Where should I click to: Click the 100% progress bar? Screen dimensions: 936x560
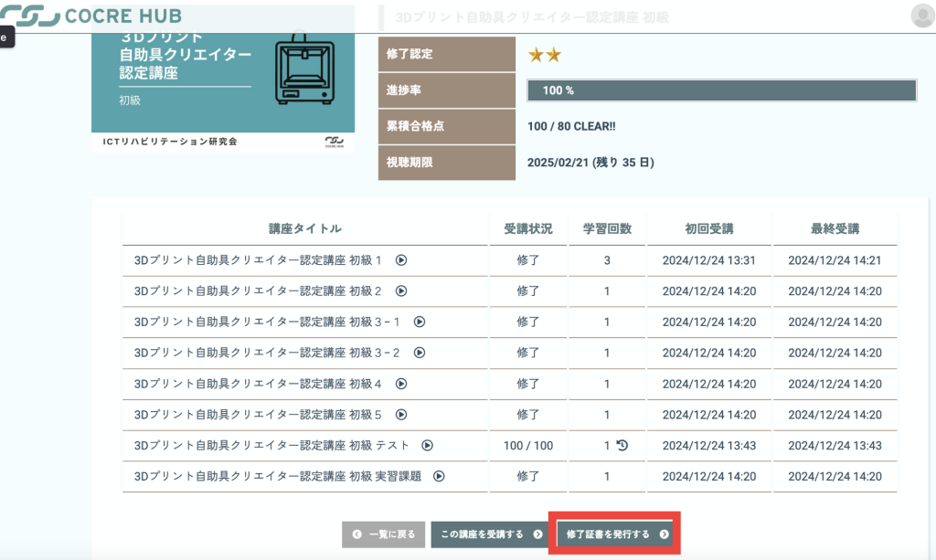tap(721, 90)
